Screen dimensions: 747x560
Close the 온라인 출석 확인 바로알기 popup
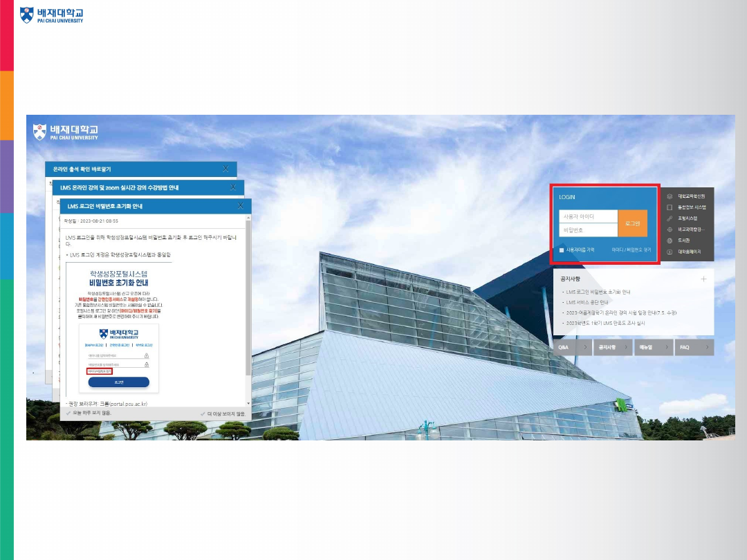[225, 169]
